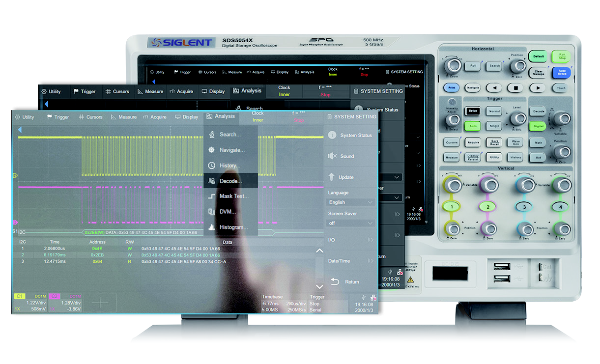Click the Return arrow icon in front window
This screenshot has height=364, width=600.
[335, 281]
